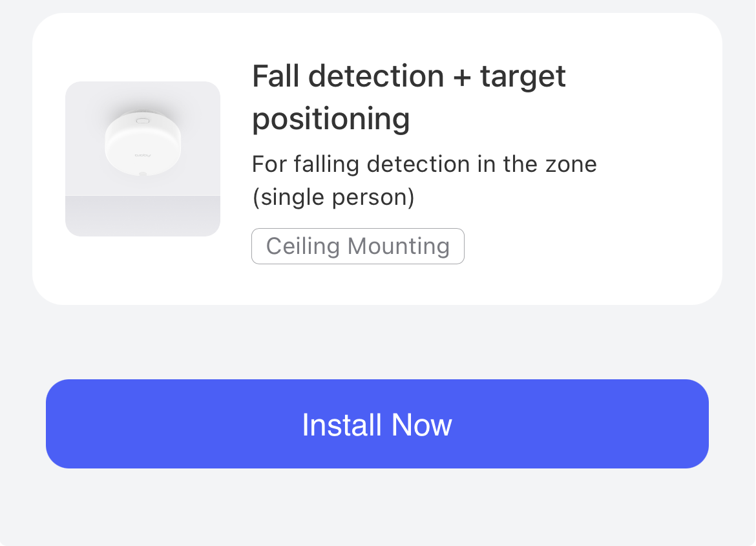Screen dimensions: 756x546
Task: Click the "Fall detection" text in the heading
Action: pyautogui.click(x=348, y=76)
